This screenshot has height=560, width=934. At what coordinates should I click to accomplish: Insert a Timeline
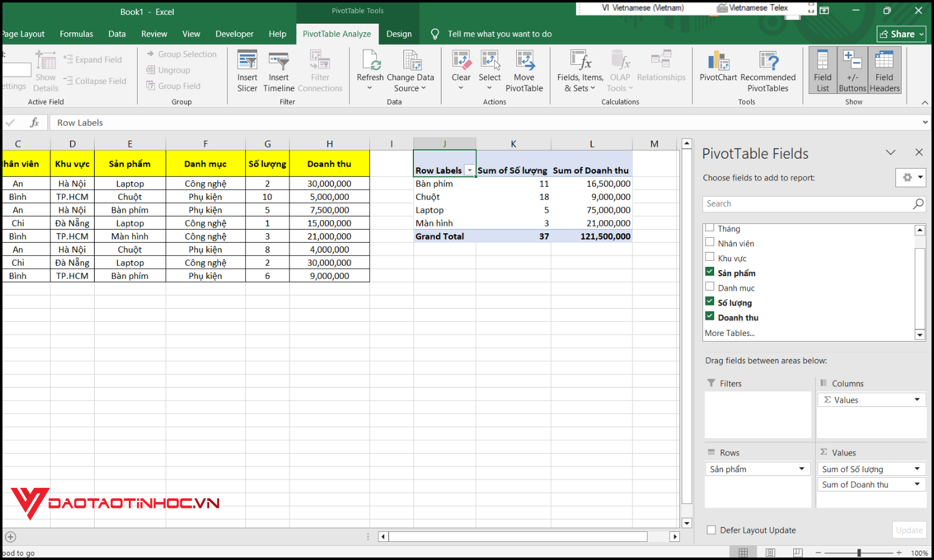[x=278, y=70]
